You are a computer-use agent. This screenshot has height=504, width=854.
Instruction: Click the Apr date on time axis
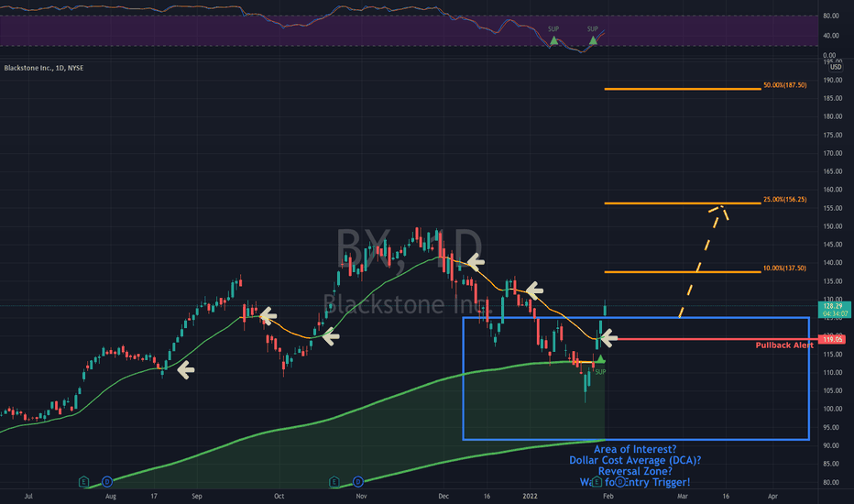(x=772, y=497)
